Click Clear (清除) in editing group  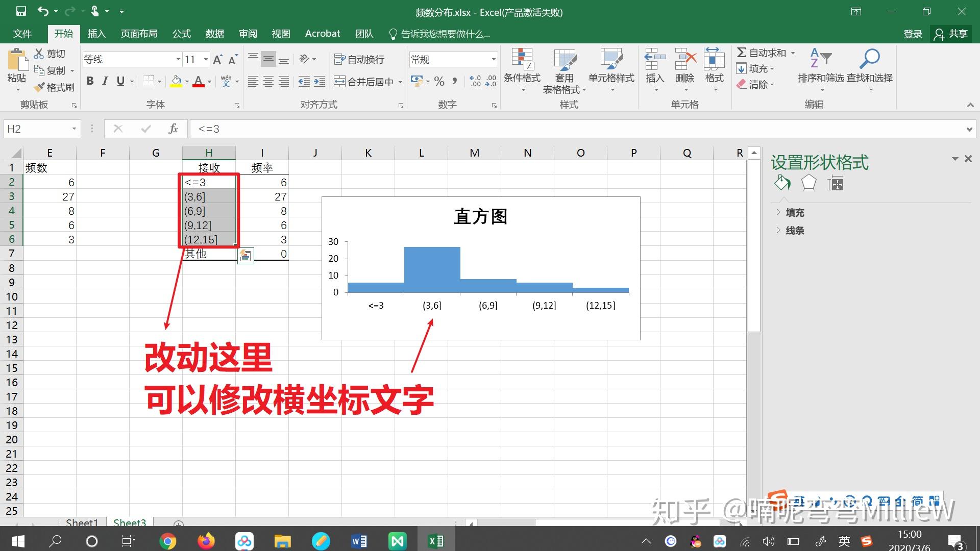pos(752,85)
